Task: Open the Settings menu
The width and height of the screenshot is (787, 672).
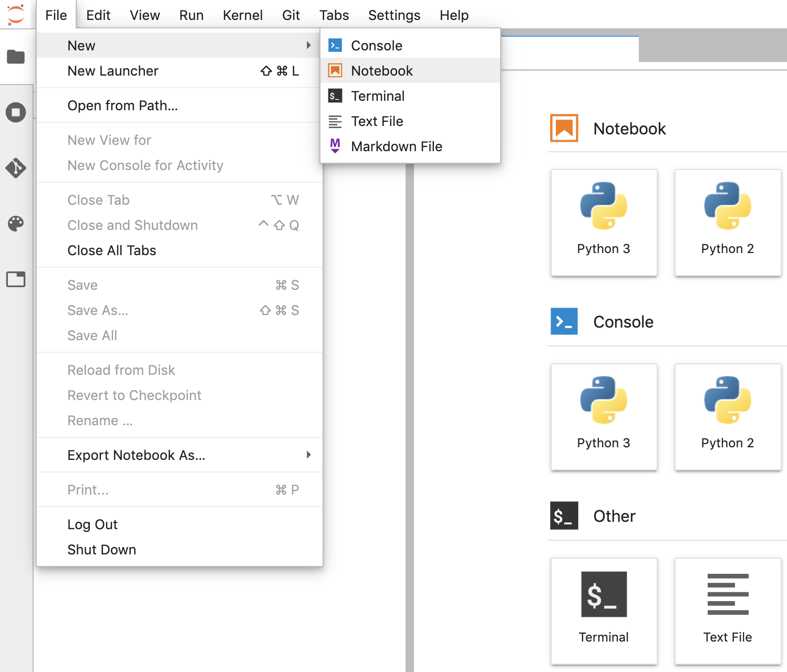Action: tap(394, 15)
